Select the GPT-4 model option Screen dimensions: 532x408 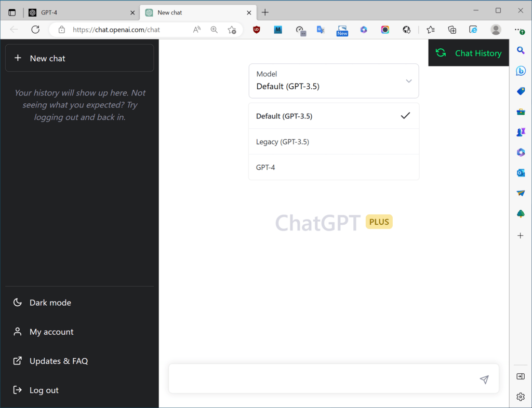point(334,167)
